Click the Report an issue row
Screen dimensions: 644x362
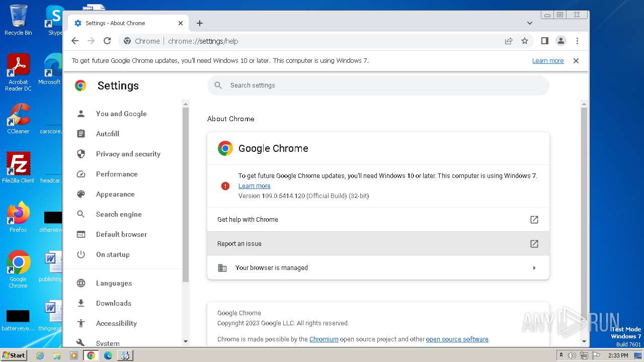point(378,244)
